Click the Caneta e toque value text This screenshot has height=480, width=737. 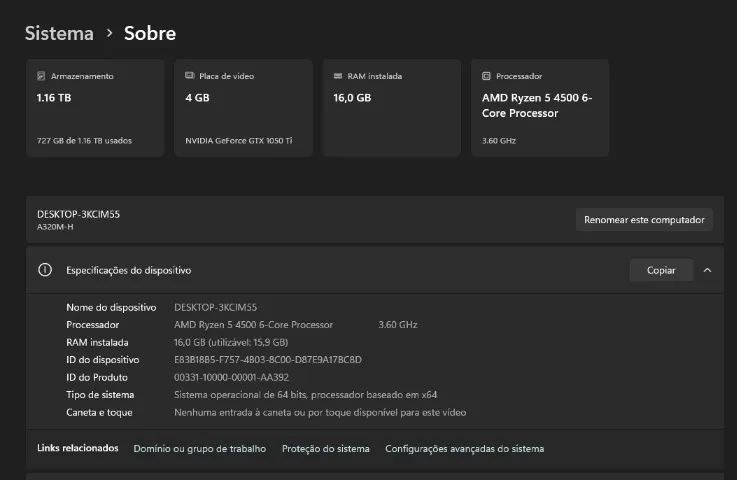(x=320, y=412)
